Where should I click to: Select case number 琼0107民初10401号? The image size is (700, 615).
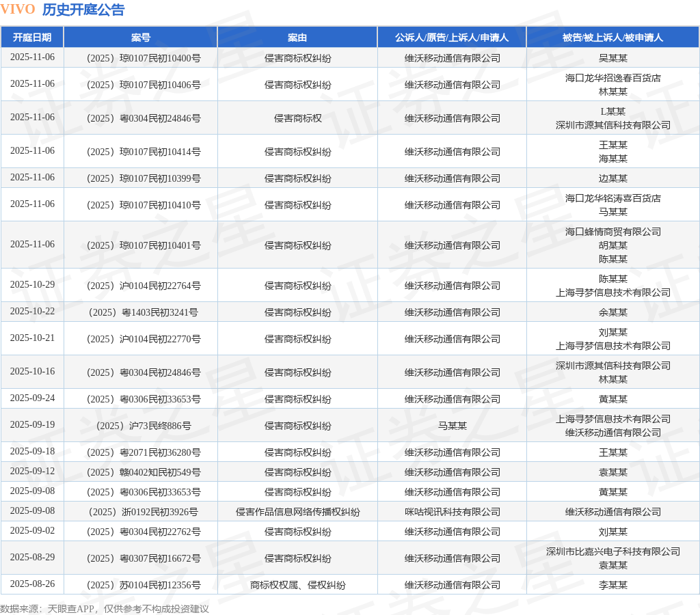(144, 245)
